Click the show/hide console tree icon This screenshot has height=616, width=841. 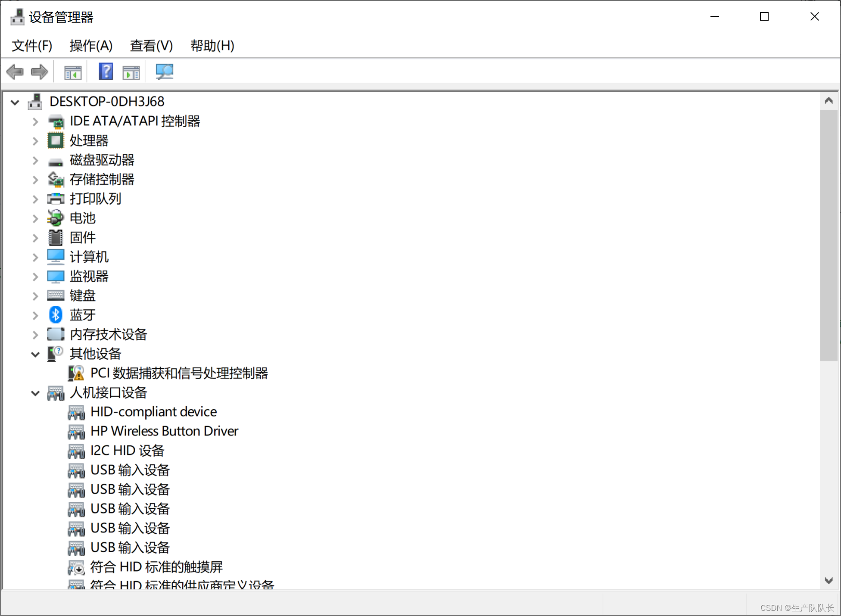[x=73, y=72]
